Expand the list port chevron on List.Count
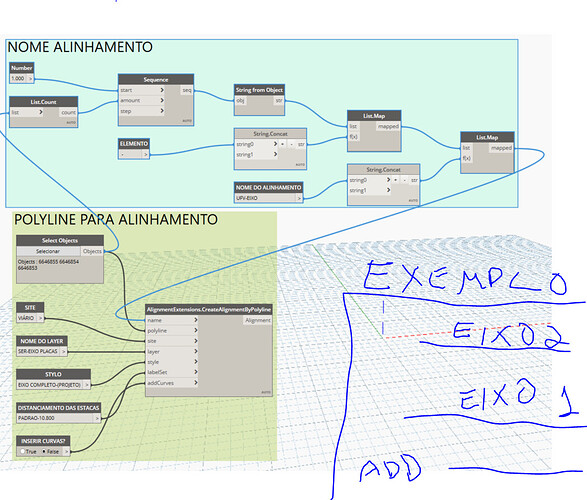 [x=40, y=112]
